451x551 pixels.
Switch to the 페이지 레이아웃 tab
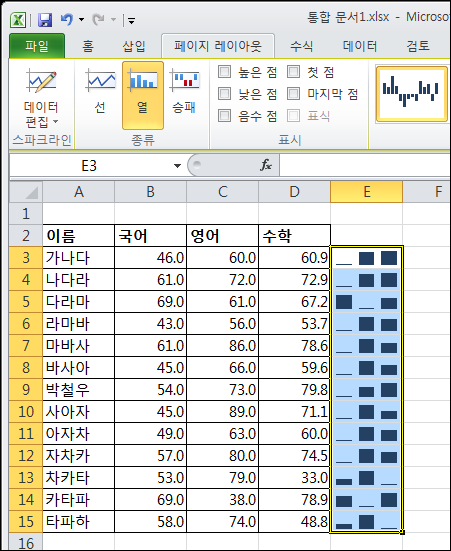pos(218,46)
